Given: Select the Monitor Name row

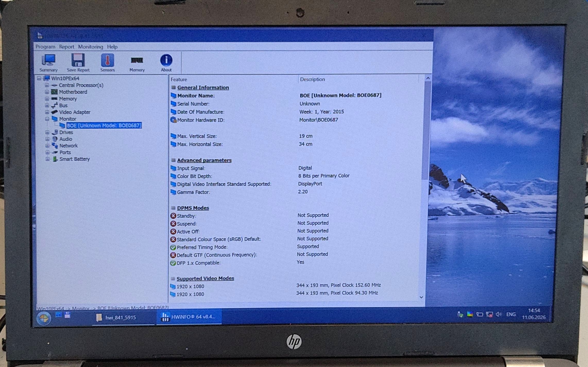Looking at the screenshot, I should 296,95.
